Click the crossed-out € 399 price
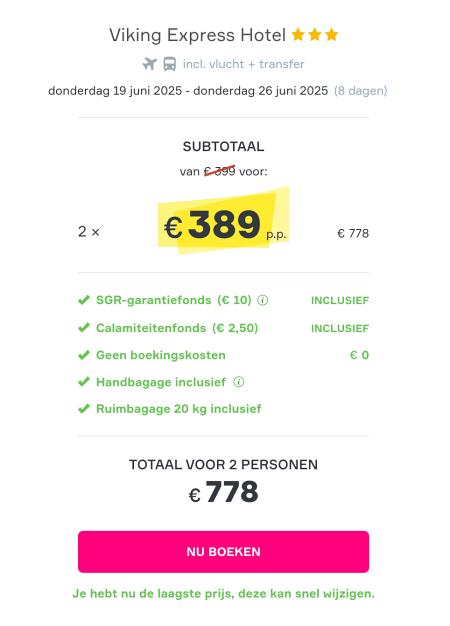The image size is (450, 626). tap(219, 171)
